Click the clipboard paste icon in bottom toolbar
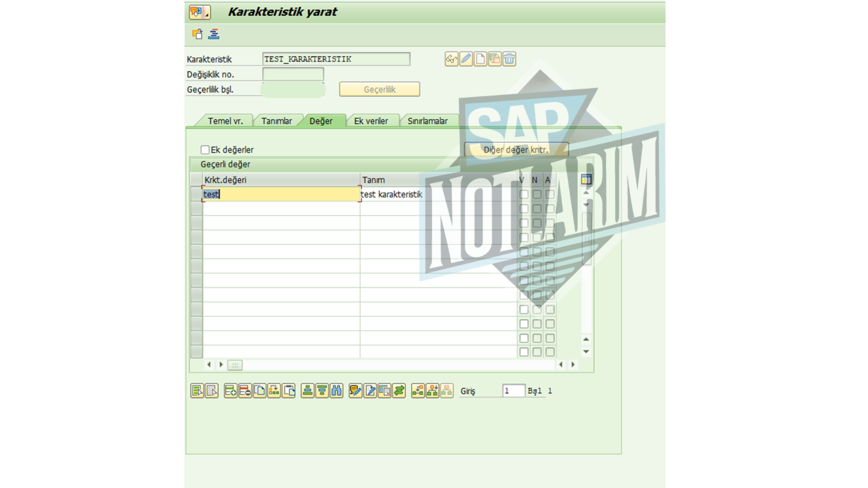Image resolution: width=868 pixels, height=488 pixels. pos(289,391)
